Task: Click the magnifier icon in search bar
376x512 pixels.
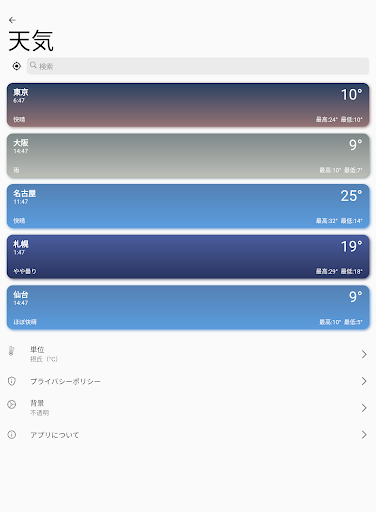Action: [33, 65]
